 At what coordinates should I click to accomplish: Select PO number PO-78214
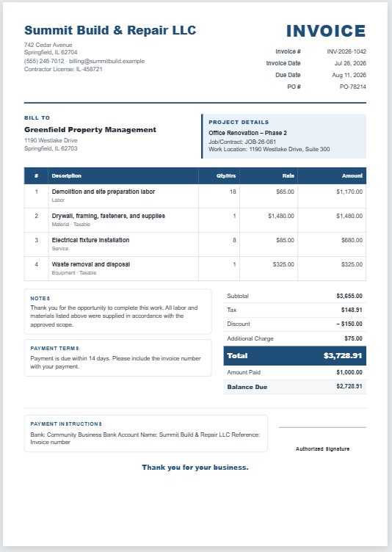[x=353, y=87]
